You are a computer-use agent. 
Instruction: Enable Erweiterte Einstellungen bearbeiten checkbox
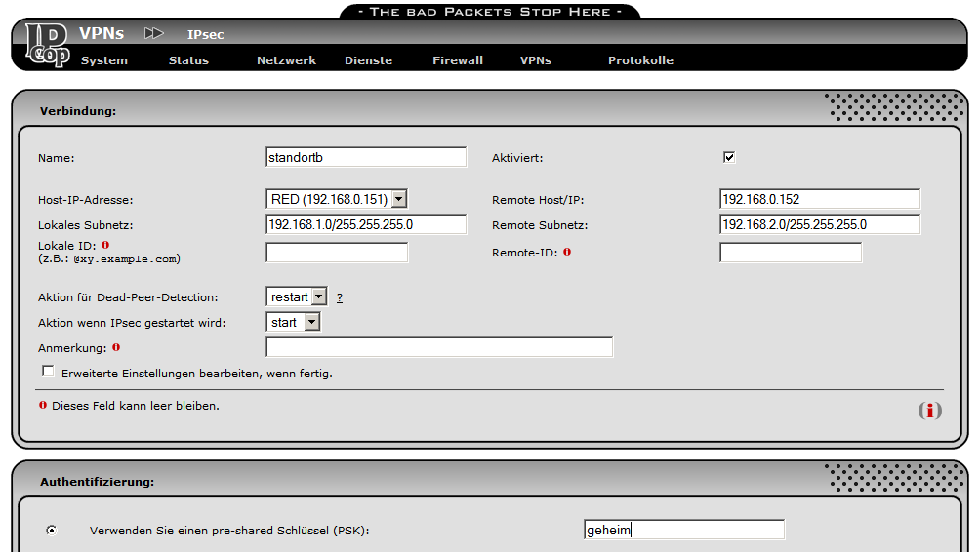click(48, 372)
